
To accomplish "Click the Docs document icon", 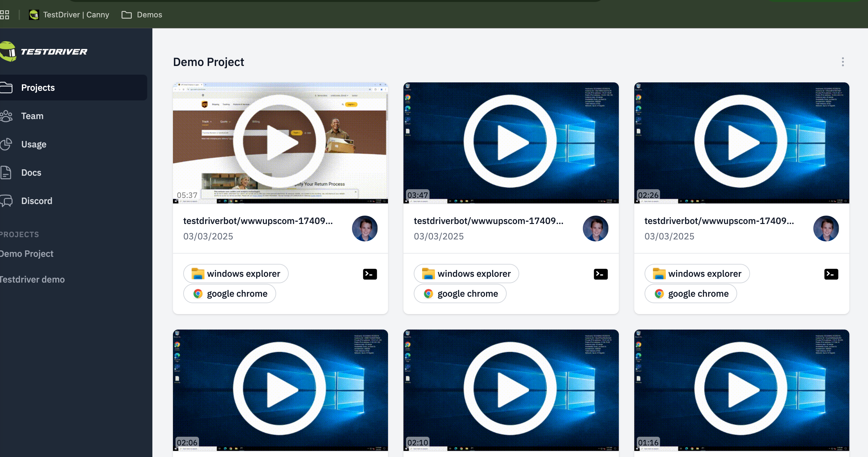I will click(x=6, y=173).
